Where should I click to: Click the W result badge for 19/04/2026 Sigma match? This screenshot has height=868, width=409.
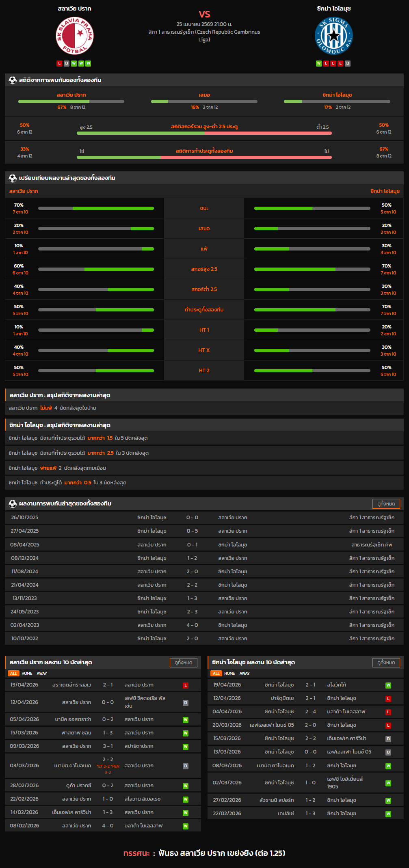(x=388, y=685)
